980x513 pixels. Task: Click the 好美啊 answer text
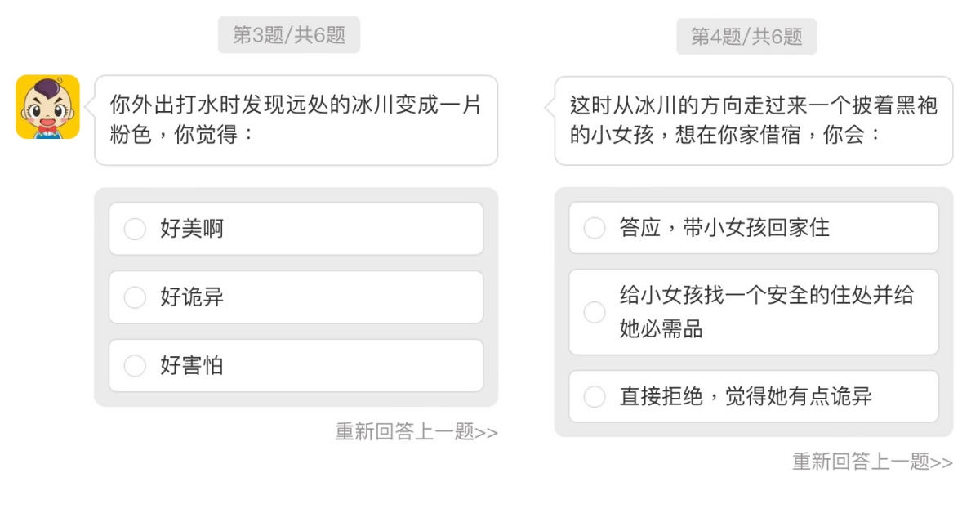[x=192, y=229]
